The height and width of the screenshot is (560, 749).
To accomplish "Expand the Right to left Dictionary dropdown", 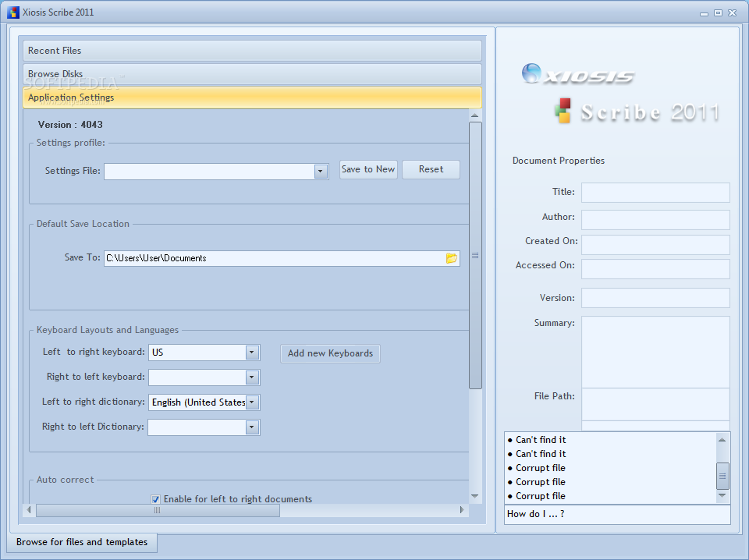I will 252,427.
